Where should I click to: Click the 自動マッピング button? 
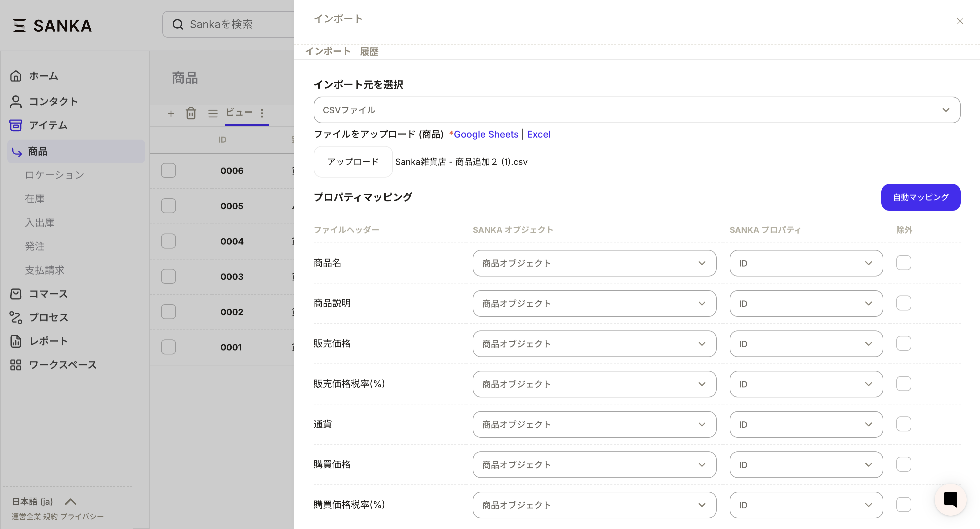pos(920,198)
